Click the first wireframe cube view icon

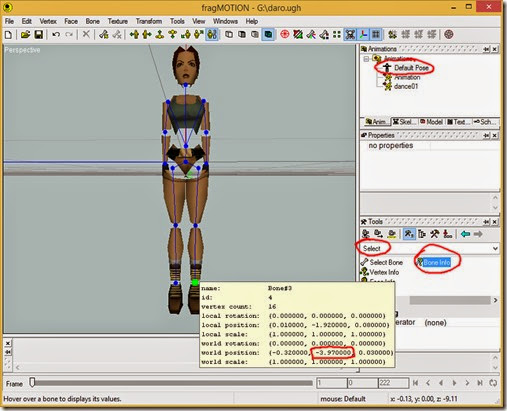click(229, 34)
